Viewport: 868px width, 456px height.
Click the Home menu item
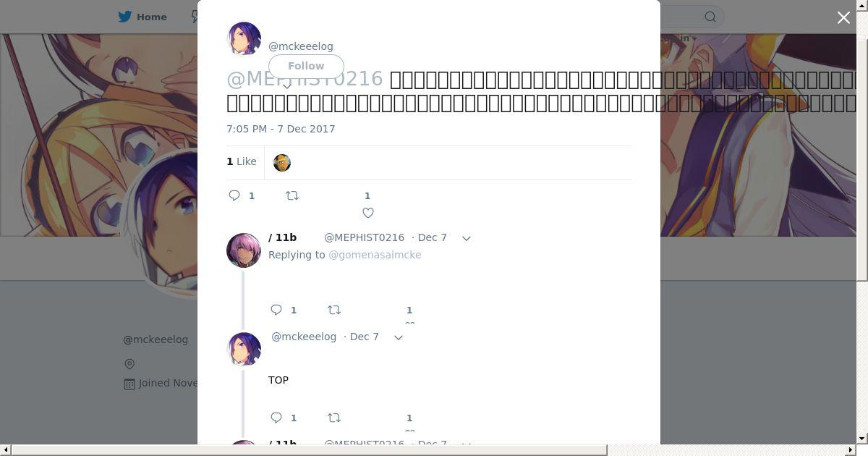point(143,17)
